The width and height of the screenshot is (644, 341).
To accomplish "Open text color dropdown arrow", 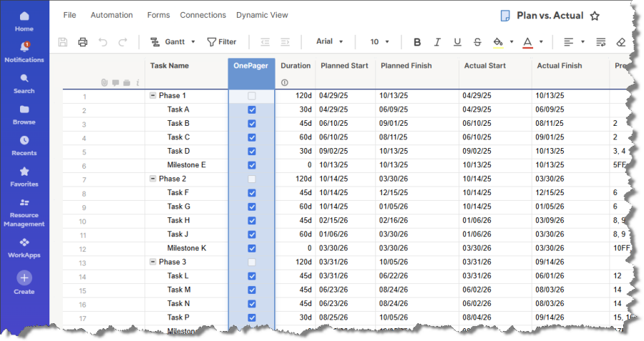I will [x=541, y=42].
